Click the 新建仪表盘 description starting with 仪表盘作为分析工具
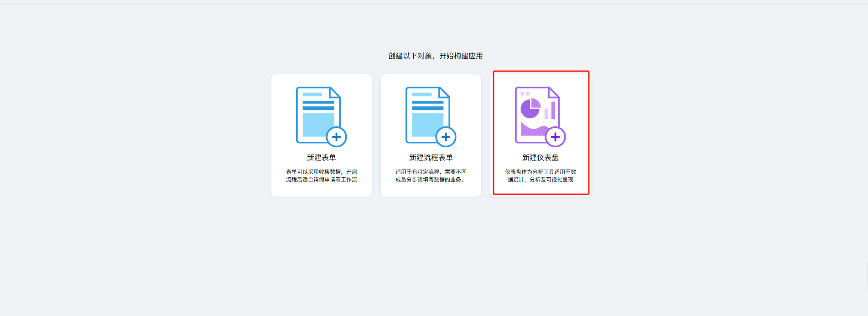 point(540,176)
